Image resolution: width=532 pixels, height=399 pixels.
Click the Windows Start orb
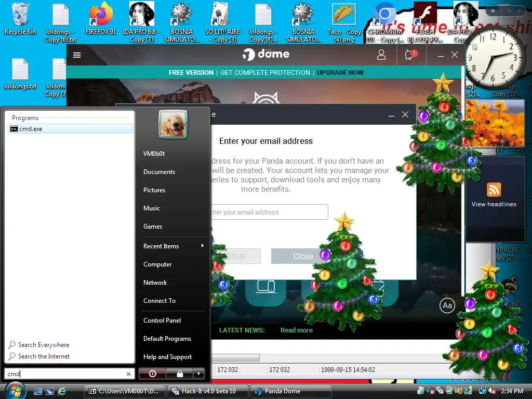(x=16, y=391)
